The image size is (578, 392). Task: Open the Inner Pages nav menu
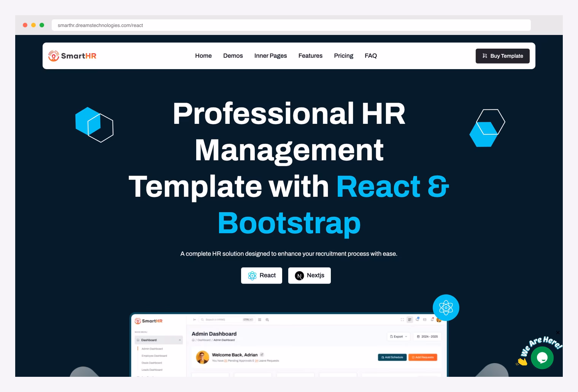click(x=271, y=56)
